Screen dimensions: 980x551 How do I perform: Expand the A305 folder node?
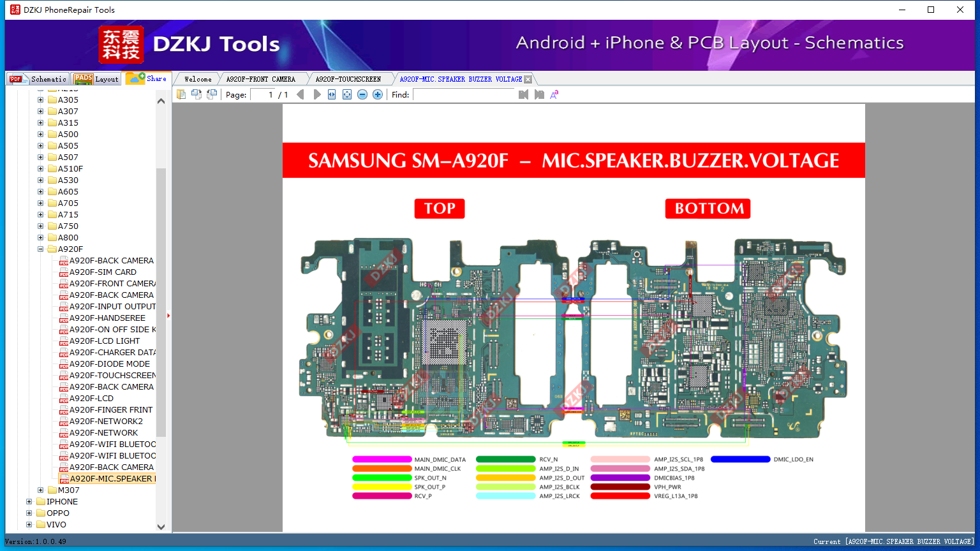(40, 99)
